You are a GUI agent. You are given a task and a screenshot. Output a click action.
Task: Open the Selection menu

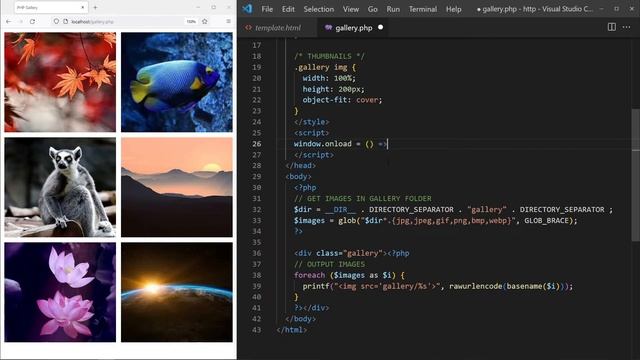pos(318,9)
